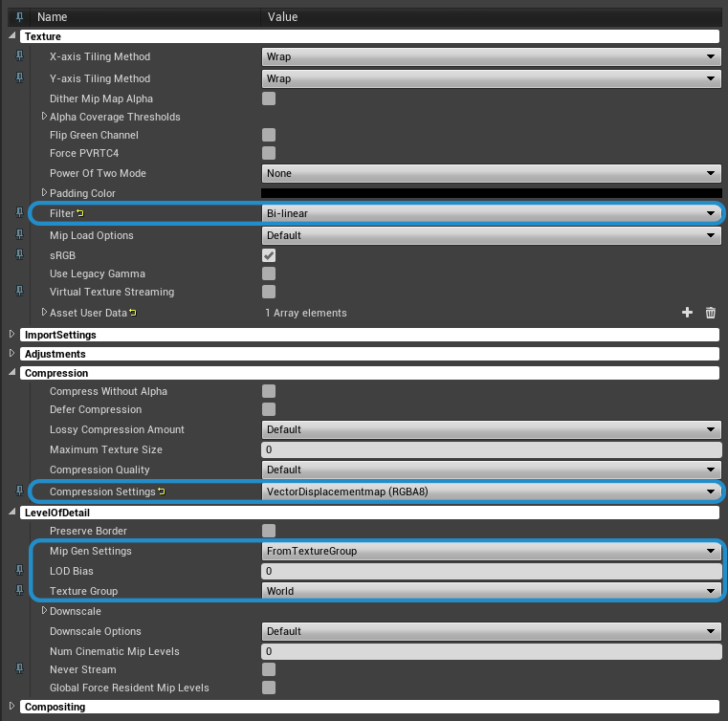Open the black Padding Color swatch

tap(491, 193)
